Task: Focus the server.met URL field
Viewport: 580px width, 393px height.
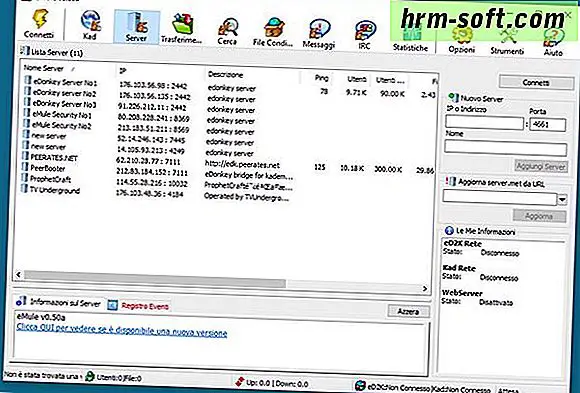Action: (x=500, y=198)
